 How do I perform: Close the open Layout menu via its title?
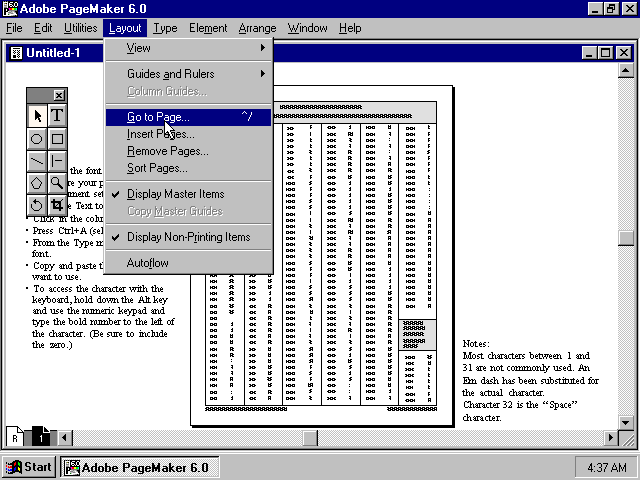tap(125, 28)
